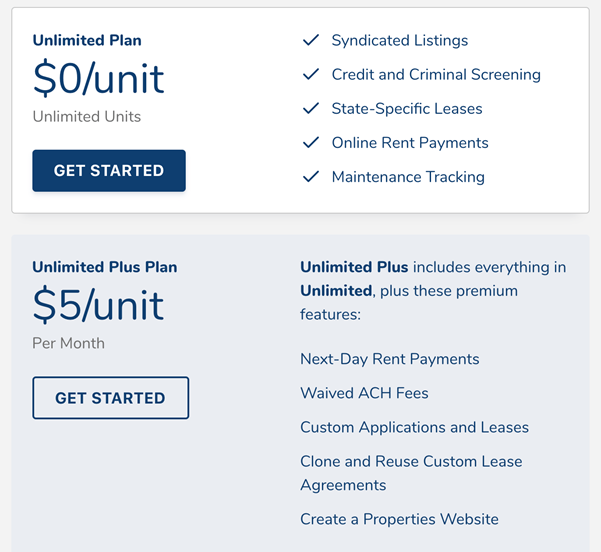Click Create a Properties Website feature
Image resolution: width=601 pixels, height=552 pixels.
coord(399,519)
